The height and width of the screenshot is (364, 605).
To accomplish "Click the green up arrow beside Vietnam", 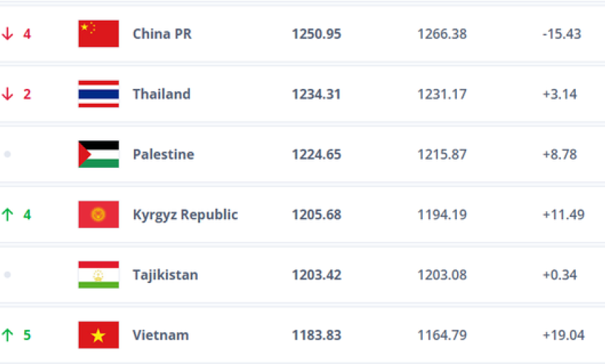I will (x=7, y=335).
